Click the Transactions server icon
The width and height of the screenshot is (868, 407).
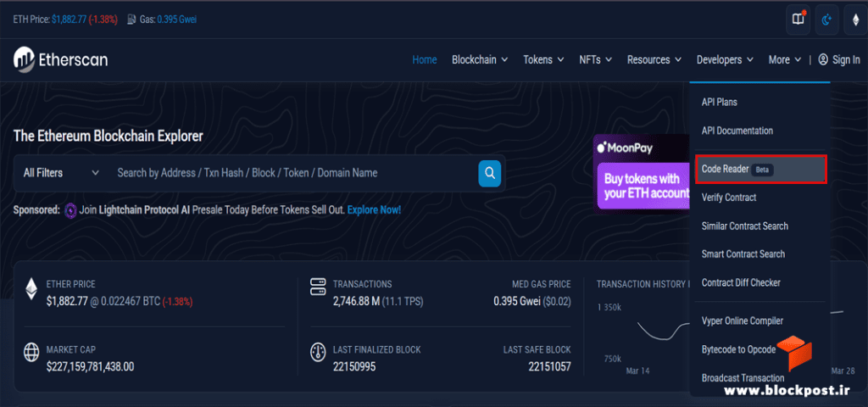[x=319, y=287]
